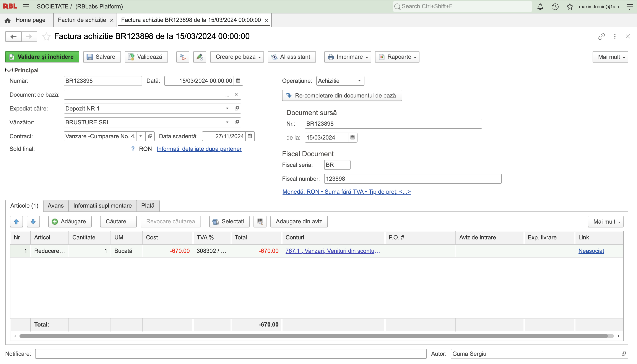637x364 pixels.
Task: Open the 767.1 Vanzari accounts link
Action: 333,251
